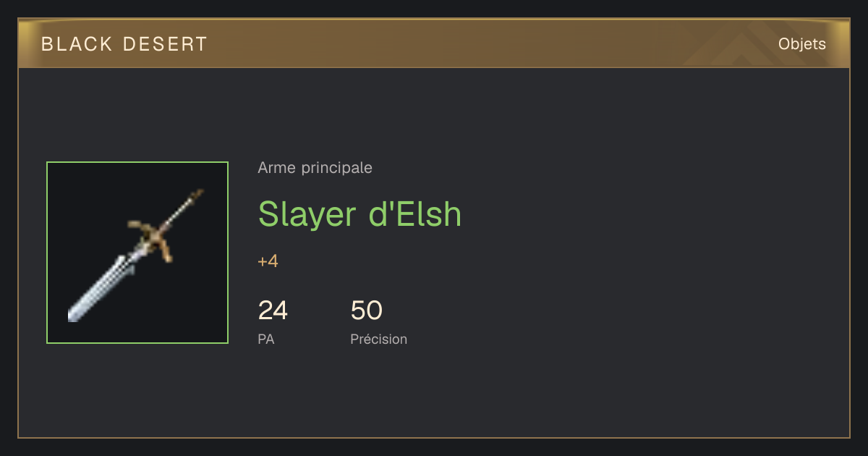This screenshot has width=868, height=456.
Task: Click the blade's pointed tip
Action: point(72,316)
